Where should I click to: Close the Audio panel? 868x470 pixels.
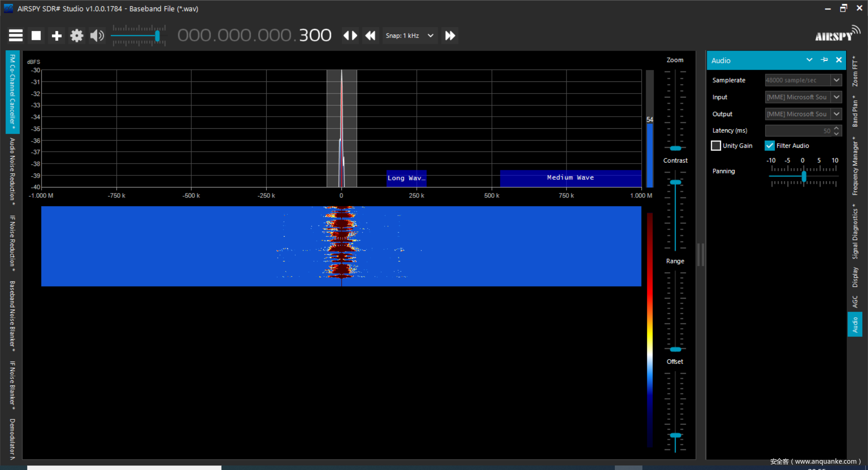pyautogui.click(x=839, y=60)
